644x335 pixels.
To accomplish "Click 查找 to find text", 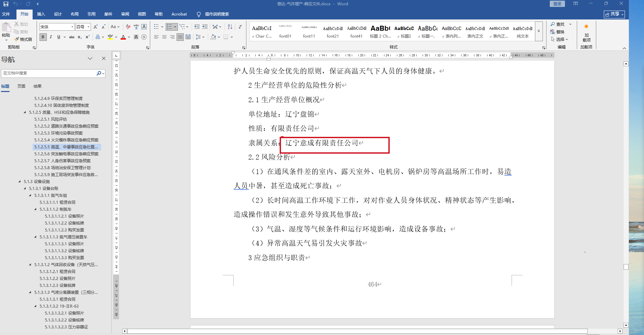I will [558, 24].
